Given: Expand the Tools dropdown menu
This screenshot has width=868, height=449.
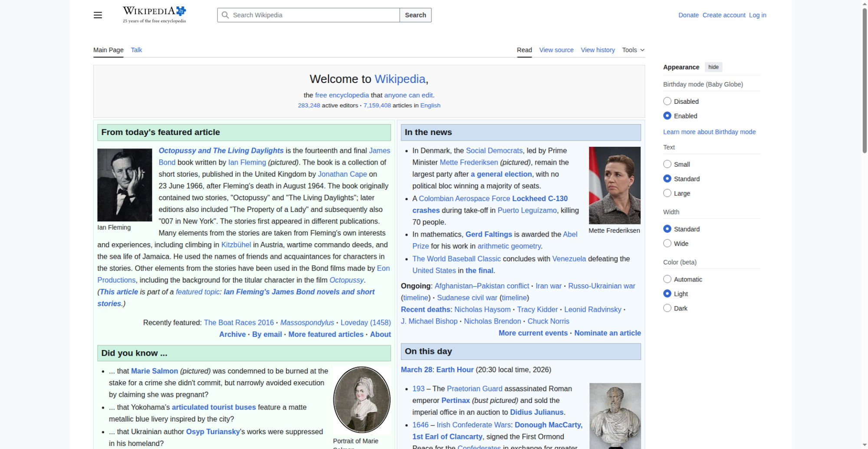Looking at the screenshot, I should 633,50.
